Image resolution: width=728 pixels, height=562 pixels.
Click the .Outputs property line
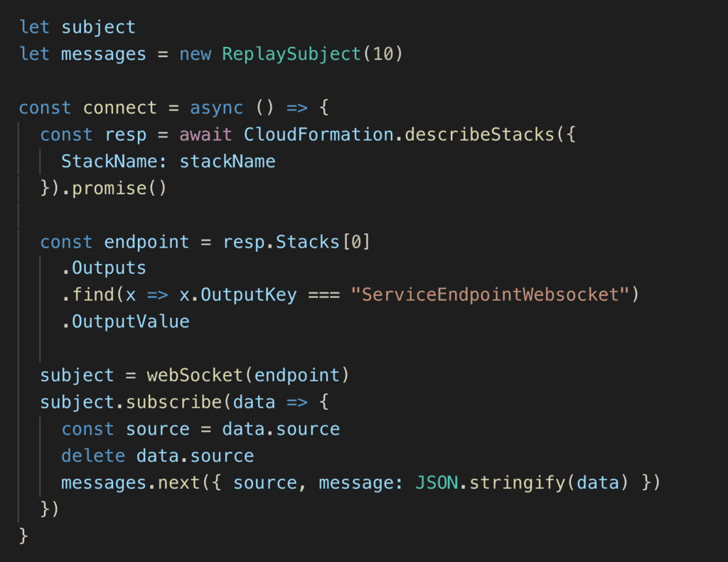coord(104,268)
